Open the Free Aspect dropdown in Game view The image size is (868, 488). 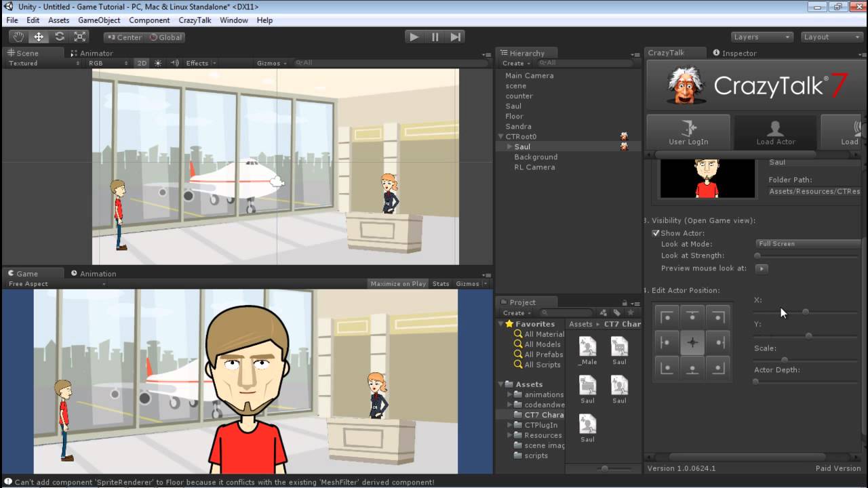coord(57,284)
